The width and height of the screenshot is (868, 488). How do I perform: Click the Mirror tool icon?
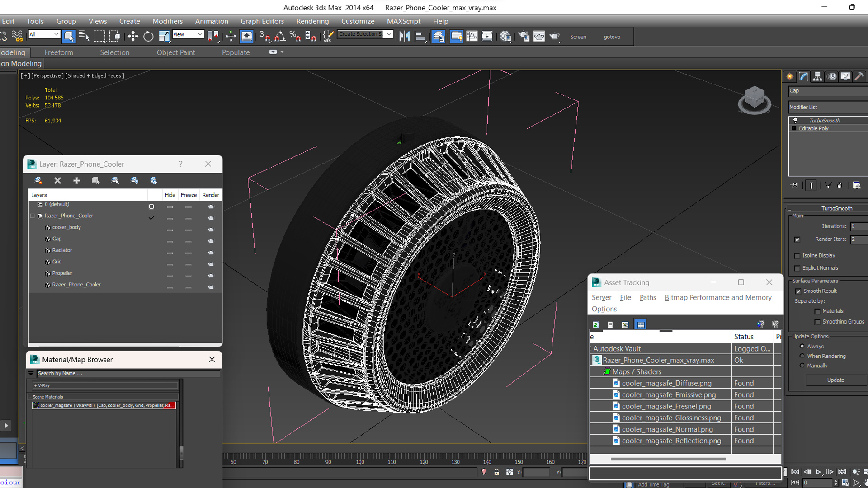(405, 37)
